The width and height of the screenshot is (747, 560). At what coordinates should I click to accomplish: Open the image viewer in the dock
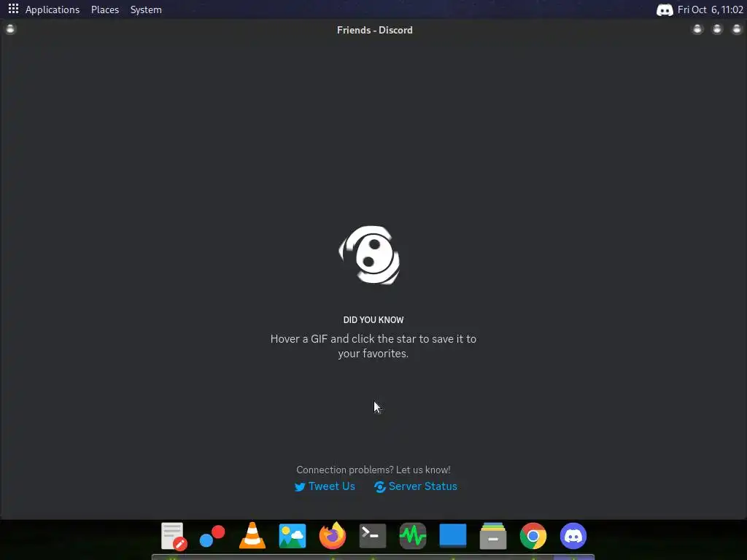292,536
